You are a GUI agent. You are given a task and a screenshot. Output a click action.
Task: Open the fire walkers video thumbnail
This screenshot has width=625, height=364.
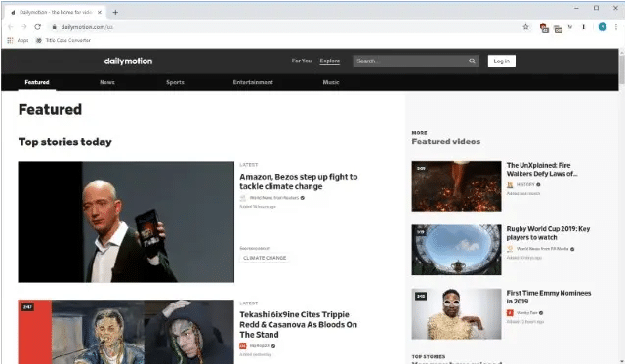[x=456, y=186]
